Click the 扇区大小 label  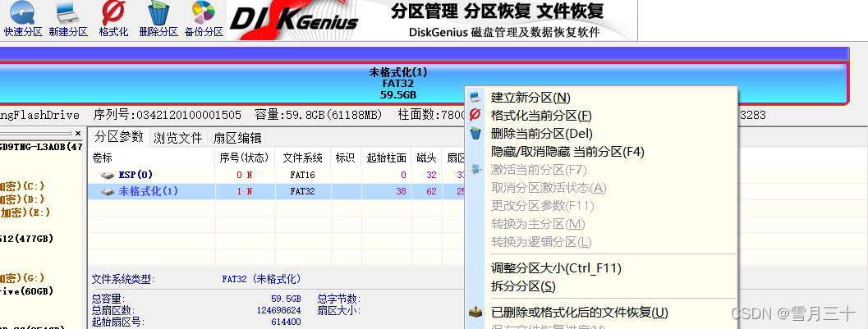340,310
